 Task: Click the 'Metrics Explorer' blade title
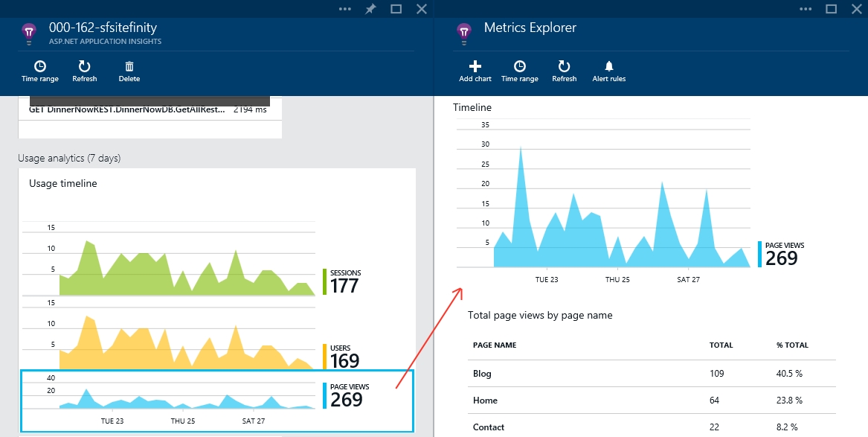coord(530,28)
